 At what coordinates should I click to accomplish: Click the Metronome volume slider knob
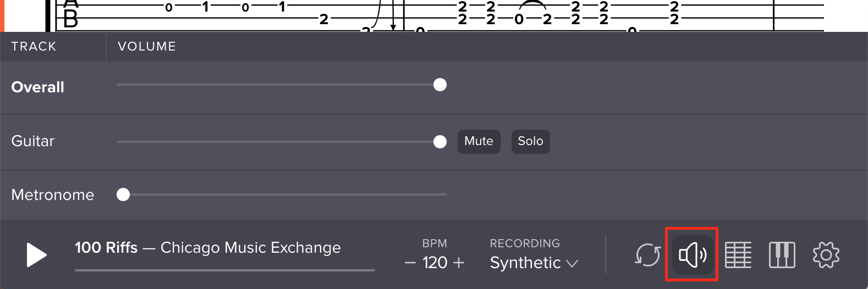[x=123, y=194]
